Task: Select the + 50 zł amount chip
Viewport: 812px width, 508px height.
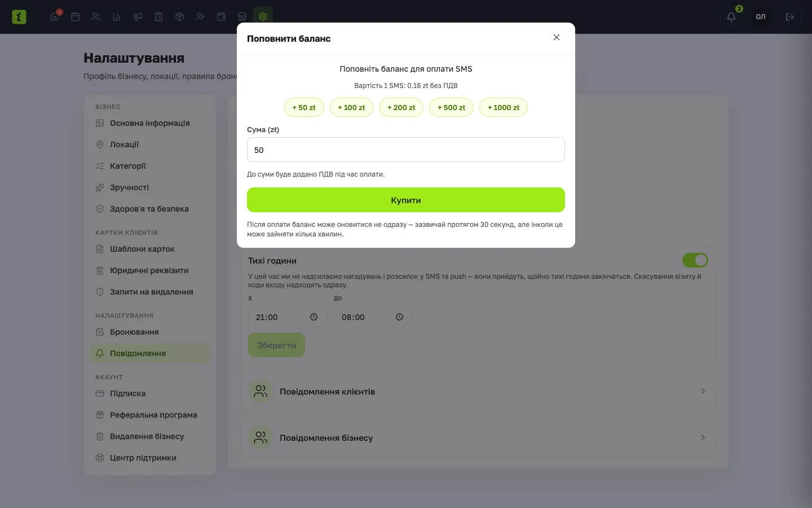Action: [x=304, y=107]
